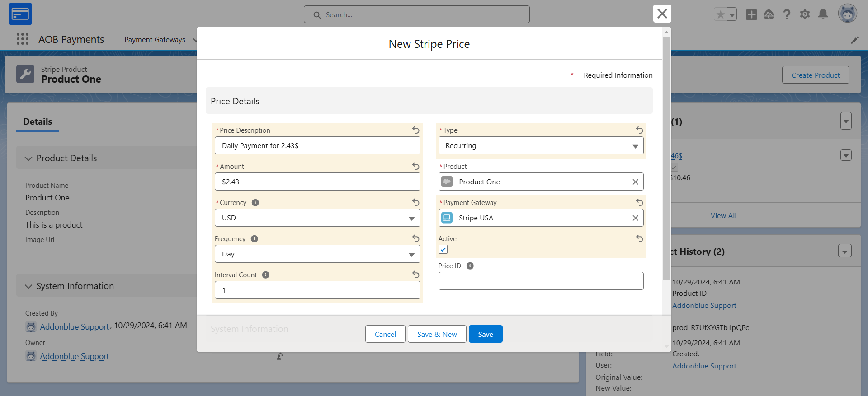Open the Currency dropdown showing USD
The image size is (868, 396).
pos(317,218)
